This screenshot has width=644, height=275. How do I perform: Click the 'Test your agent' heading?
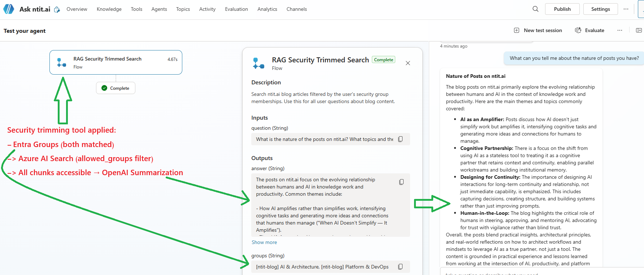(25, 31)
